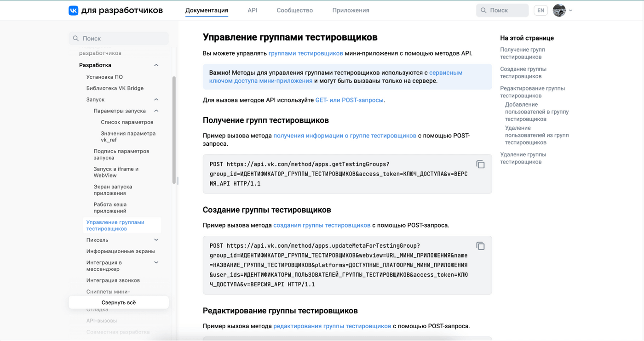Open Экран запуска приложения page
The image size is (644, 341).
113,190
